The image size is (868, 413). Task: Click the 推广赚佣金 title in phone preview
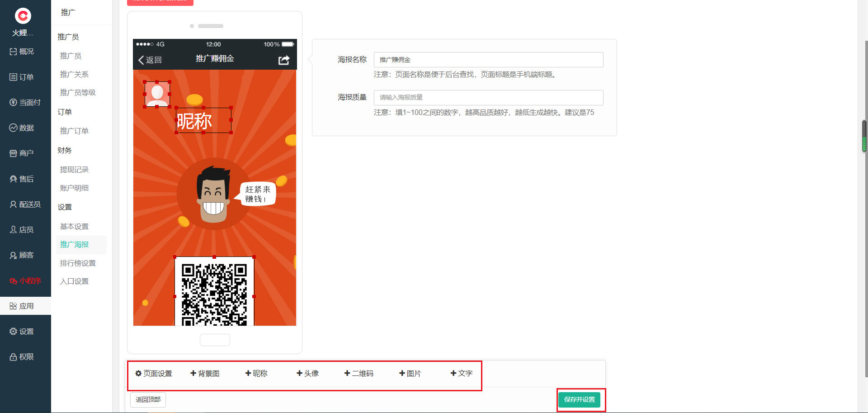point(215,59)
